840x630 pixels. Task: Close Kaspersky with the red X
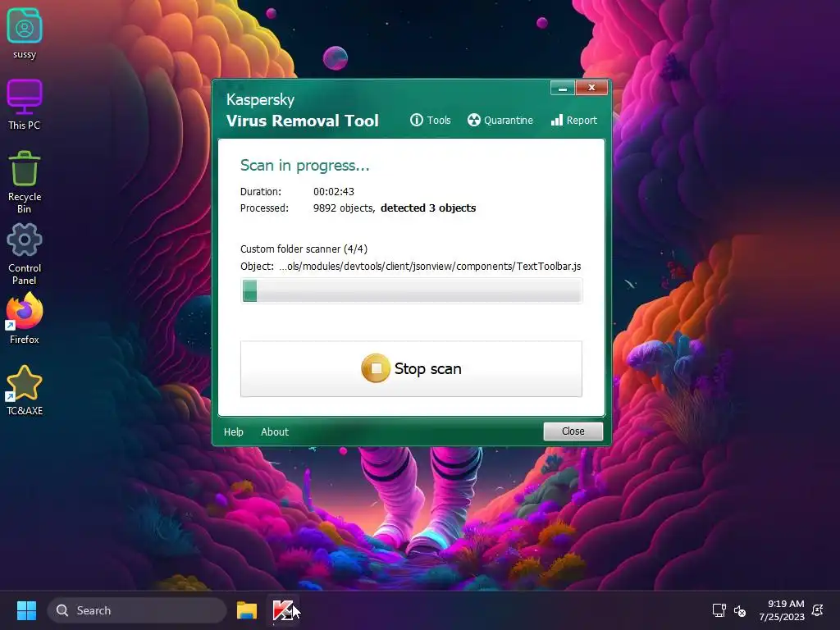pyautogui.click(x=591, y=88)
